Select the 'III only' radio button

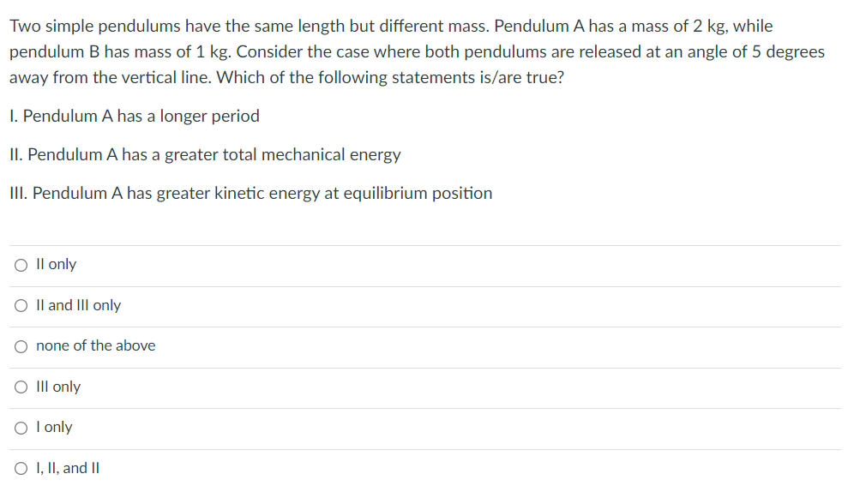(20, 387)
